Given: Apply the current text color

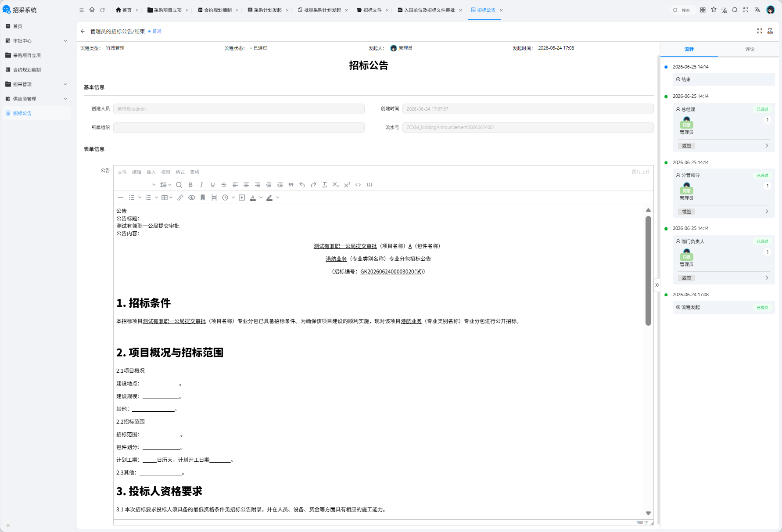Looking at the screenshot, I should pos(253,198).
